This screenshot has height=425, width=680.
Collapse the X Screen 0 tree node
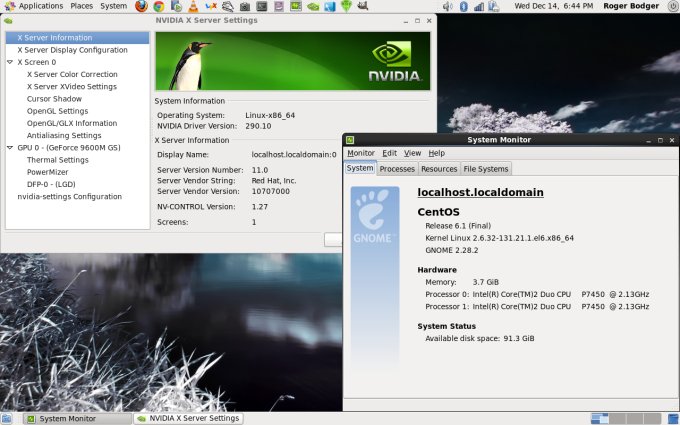pyautogui.click(x=10, y=62)
